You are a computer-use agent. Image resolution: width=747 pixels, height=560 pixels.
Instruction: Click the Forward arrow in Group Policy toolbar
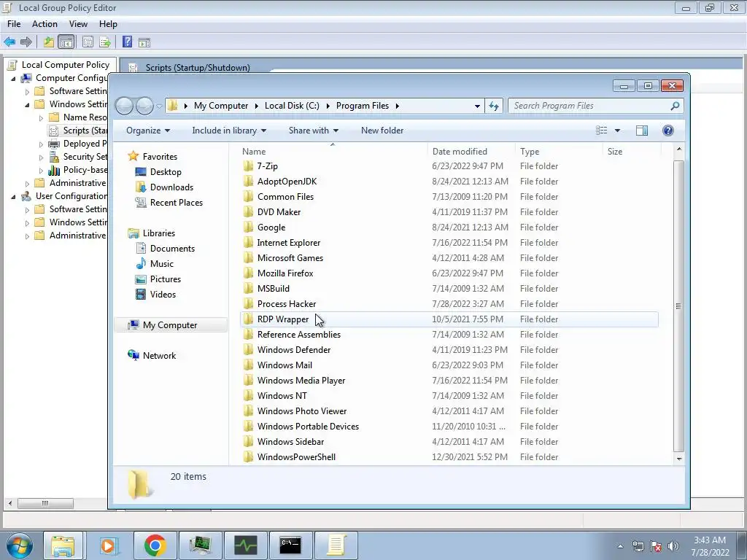(26, 42)
